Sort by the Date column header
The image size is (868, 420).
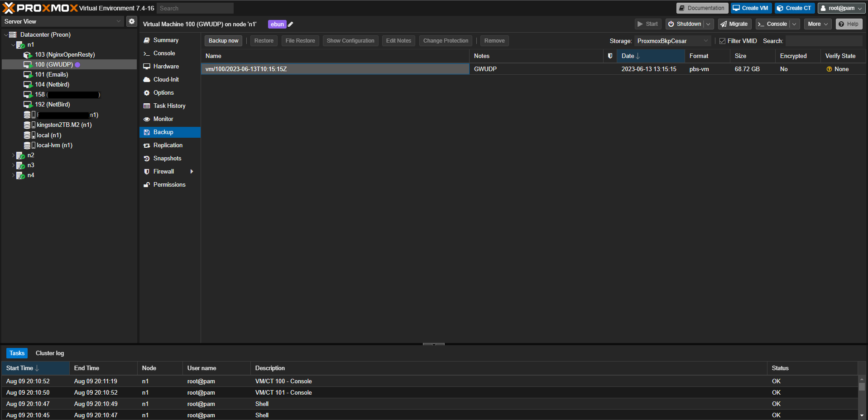pos(651,56)
